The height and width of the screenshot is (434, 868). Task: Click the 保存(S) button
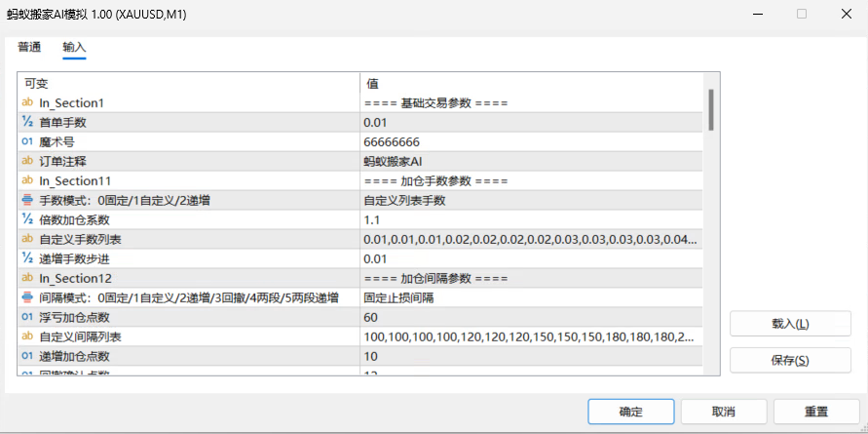(790, 360)
